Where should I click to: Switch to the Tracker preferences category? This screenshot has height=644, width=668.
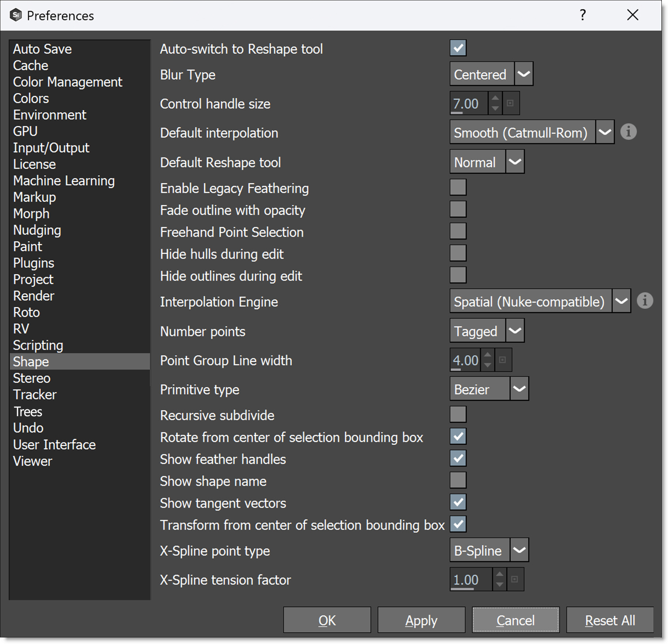pyautogui.click(x=35, y=395)
